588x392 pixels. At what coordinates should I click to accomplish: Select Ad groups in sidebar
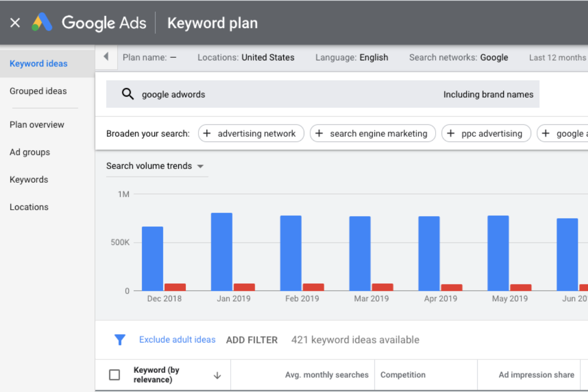[30, 152]
